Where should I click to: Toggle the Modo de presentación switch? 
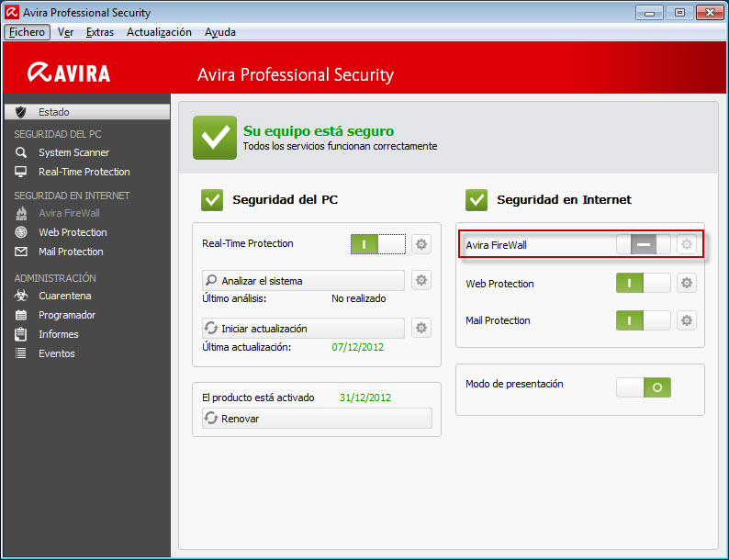[x=644, y=387]
